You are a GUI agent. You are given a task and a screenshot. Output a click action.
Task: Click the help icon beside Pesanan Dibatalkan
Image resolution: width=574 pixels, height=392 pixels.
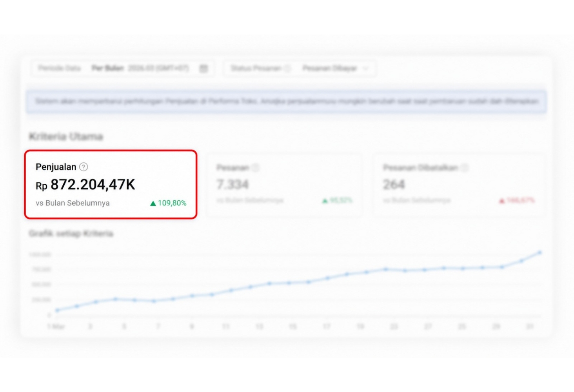465,168
